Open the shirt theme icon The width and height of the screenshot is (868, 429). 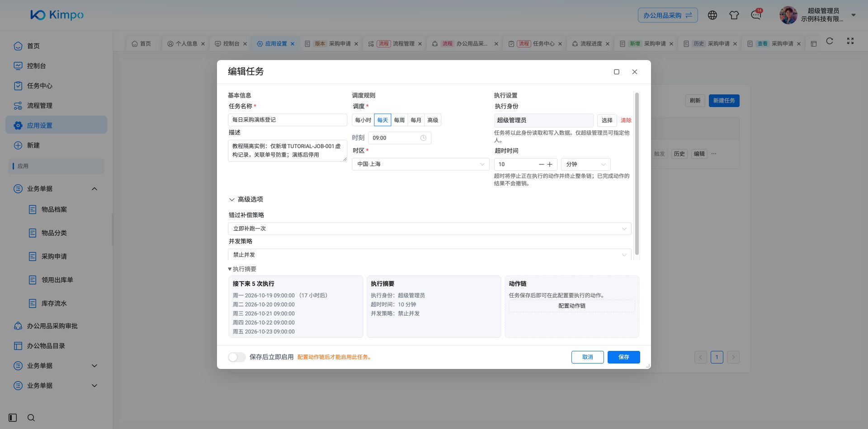pyautogui.click(x=734, y=15)
